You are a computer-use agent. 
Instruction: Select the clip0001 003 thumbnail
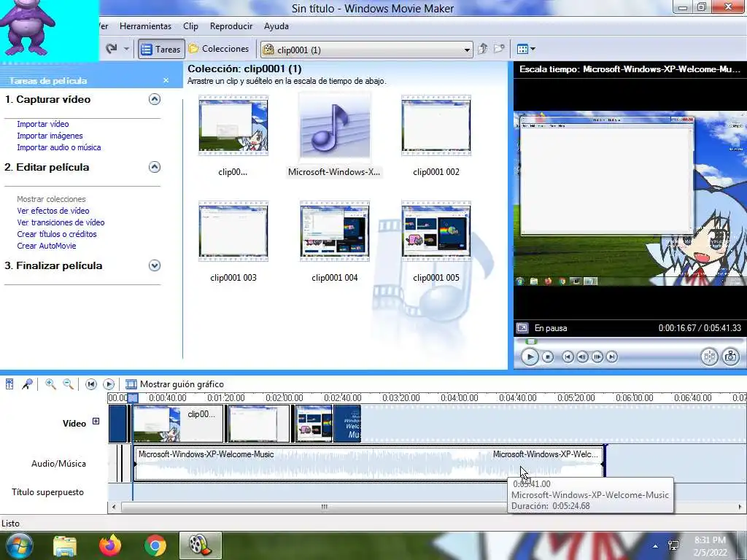coord(233,231)
